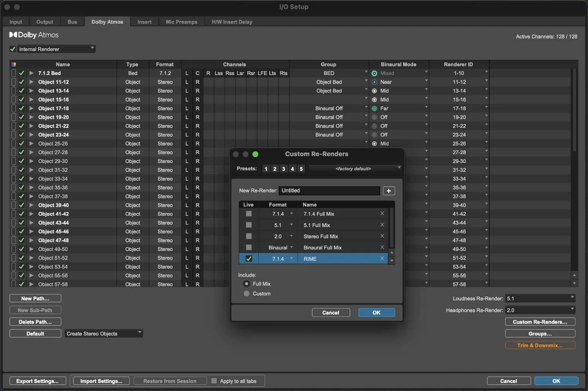Click main I/O Setup OK button
Viewport: 588px width, 391px height.
point(556,381)
